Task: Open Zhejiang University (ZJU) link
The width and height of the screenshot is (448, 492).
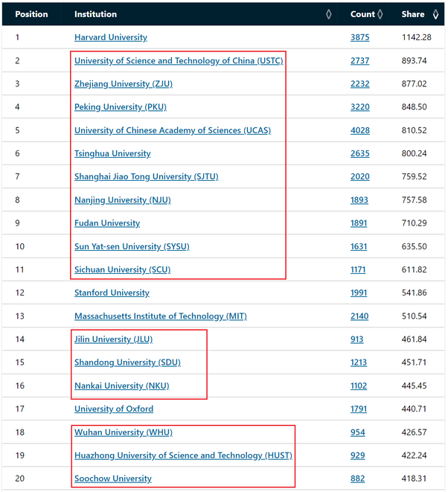Action: 123,84
